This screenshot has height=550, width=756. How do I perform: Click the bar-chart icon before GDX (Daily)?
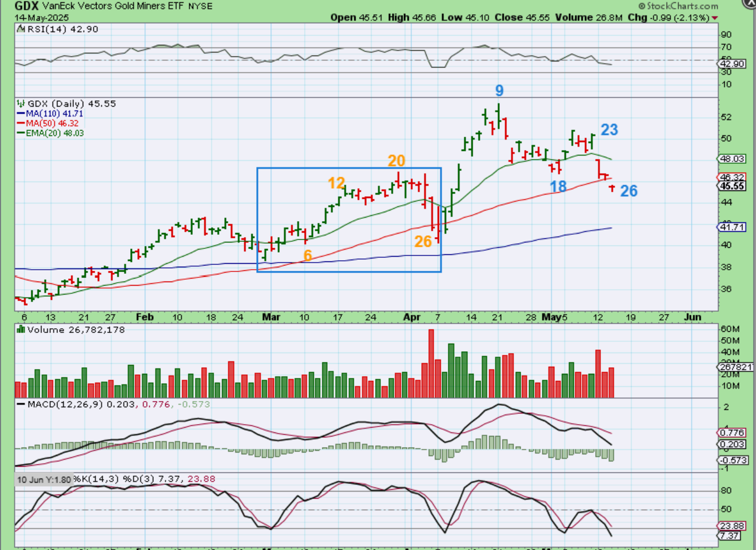pos(21,103)
